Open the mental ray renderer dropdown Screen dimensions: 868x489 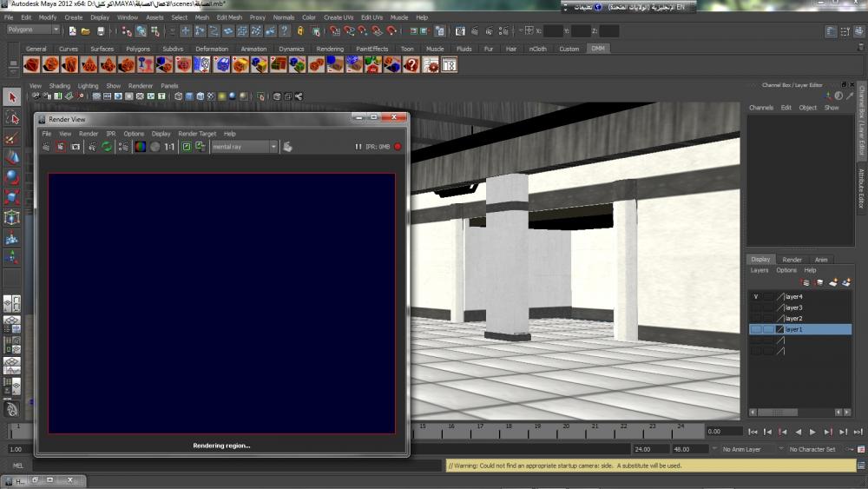point(273,147)
